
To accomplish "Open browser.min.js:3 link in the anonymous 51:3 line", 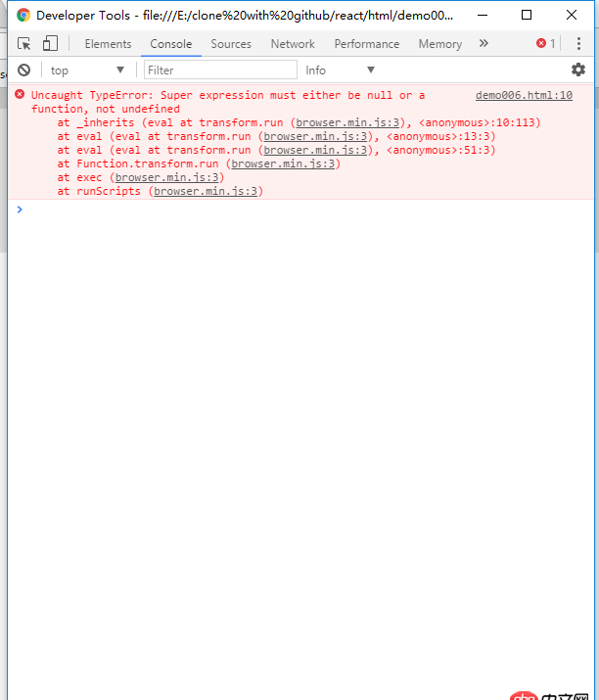I will click(x=315, y=150).
